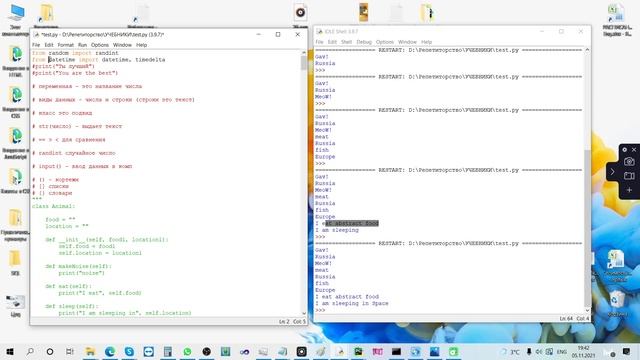This screenshot has height=360, width=640.
Task: Open Calculator from taskbar
Action: pyautogui.click(x=168, y=351)
